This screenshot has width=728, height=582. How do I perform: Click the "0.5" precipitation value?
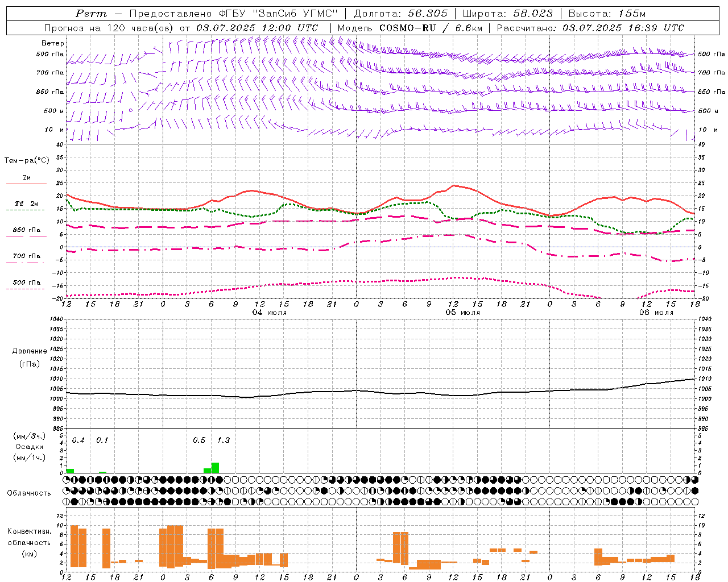coord(199,440)
